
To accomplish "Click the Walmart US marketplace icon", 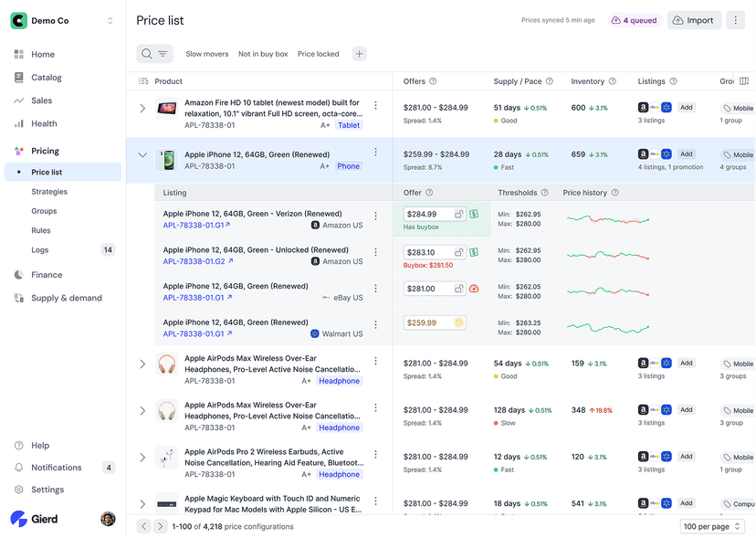I will coord(315,333).
